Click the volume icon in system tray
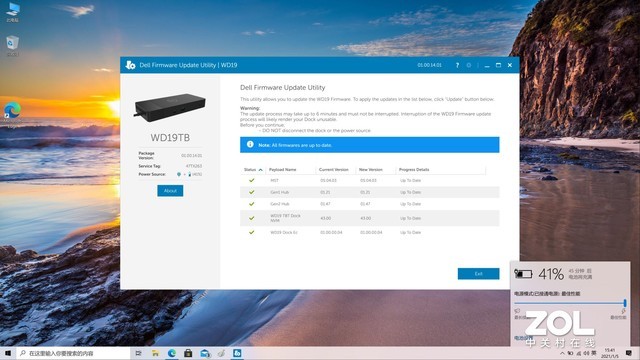Screen dimensions: 640x360 pos(587,353)
